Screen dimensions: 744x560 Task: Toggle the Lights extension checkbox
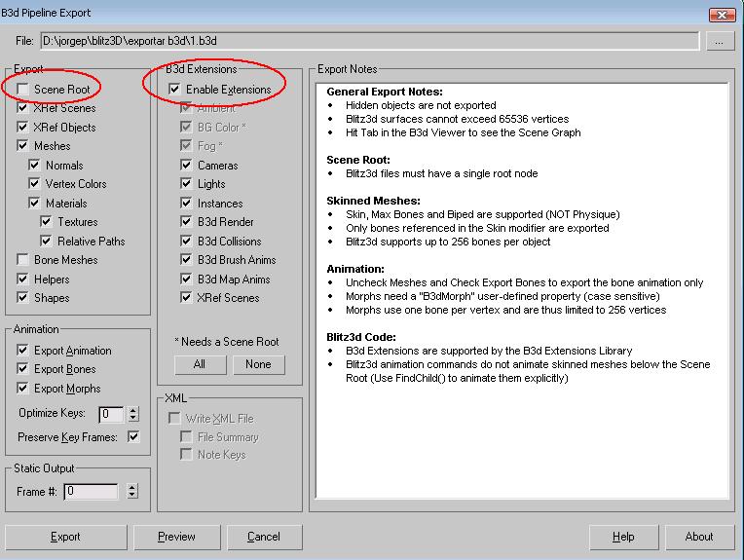(x=186, y=184)
